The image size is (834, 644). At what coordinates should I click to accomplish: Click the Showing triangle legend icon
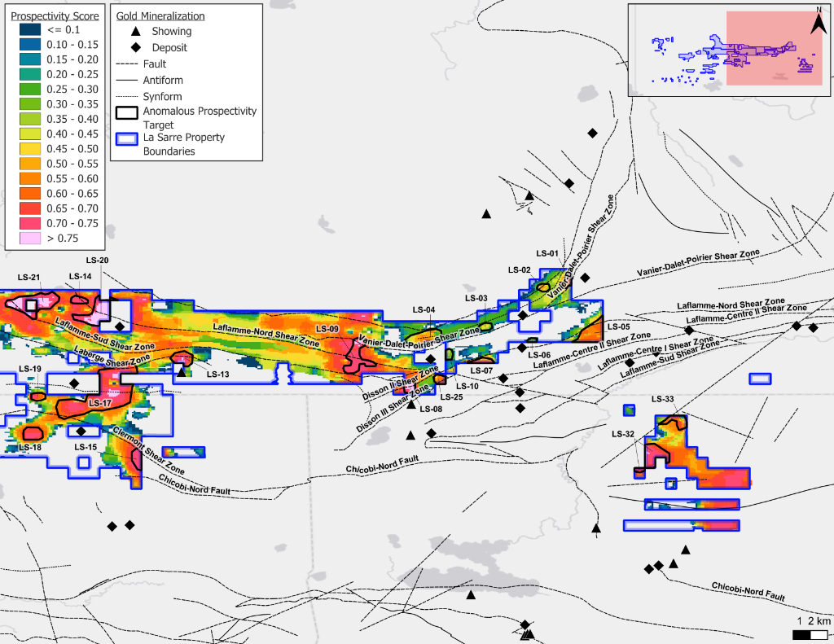pyautogui.click(x=136, y=32)
